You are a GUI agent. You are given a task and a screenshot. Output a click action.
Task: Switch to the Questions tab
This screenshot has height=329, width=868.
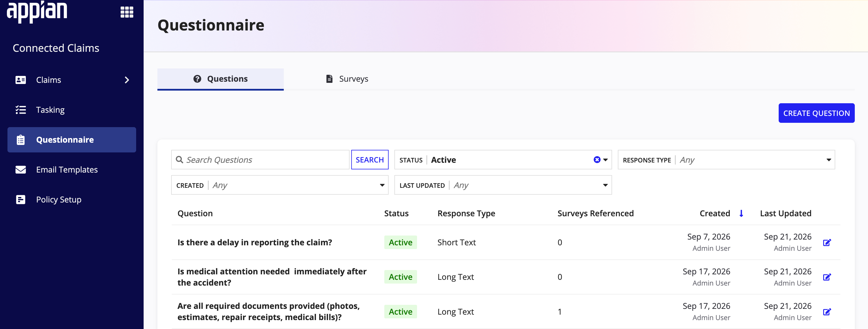click(x=220, y=79)
